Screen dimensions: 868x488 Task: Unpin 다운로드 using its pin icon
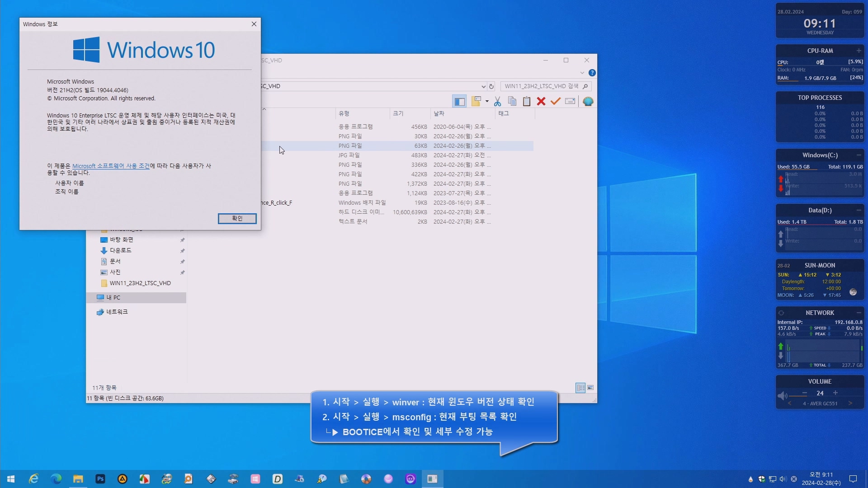[x=183, y=251]
